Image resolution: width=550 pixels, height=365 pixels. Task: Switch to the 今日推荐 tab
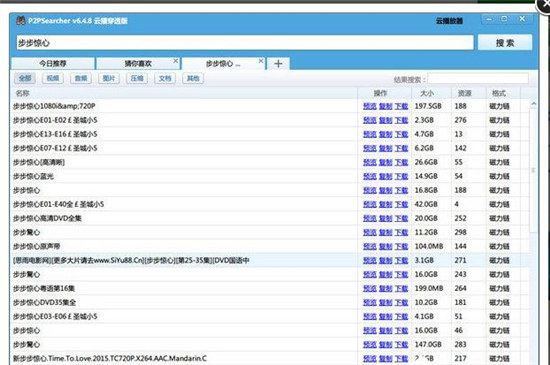pyautogui.click(x=53, y=63)
